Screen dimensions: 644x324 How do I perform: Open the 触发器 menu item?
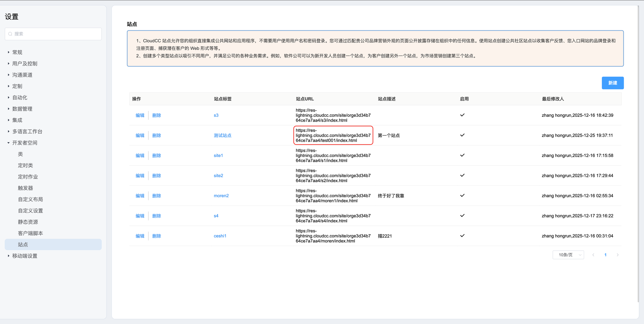click(x=25, y=188)
